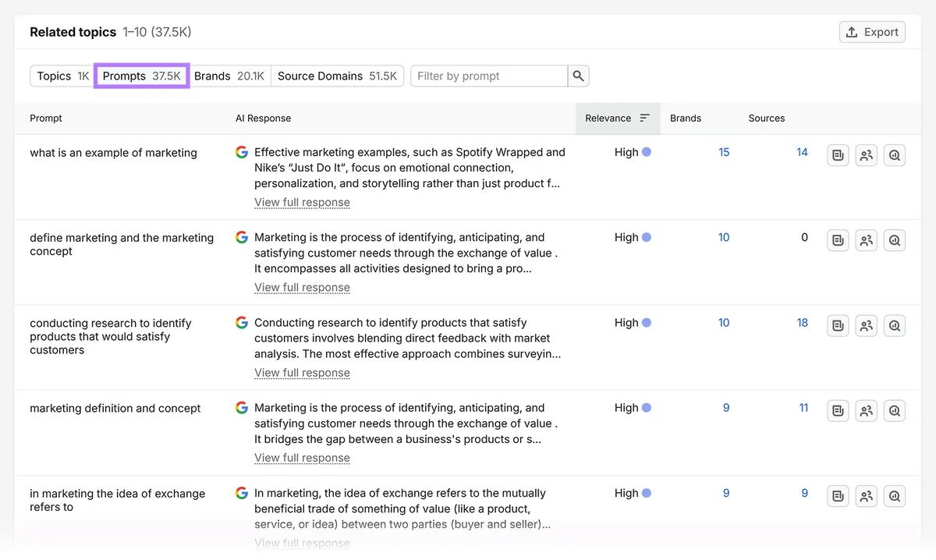Select prompt 'conducting research to identify products'
This screenshot has height=560, width=936.
[x=110, y=336]
